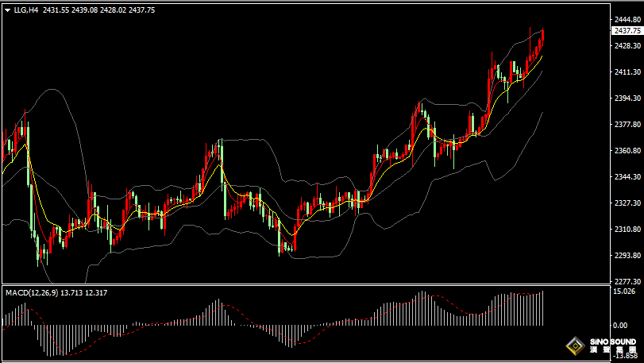Click the 2327.30 price axis label
The width and height of the screenshot is (644, 363).
pyautogui.click(x=627, y=203)
